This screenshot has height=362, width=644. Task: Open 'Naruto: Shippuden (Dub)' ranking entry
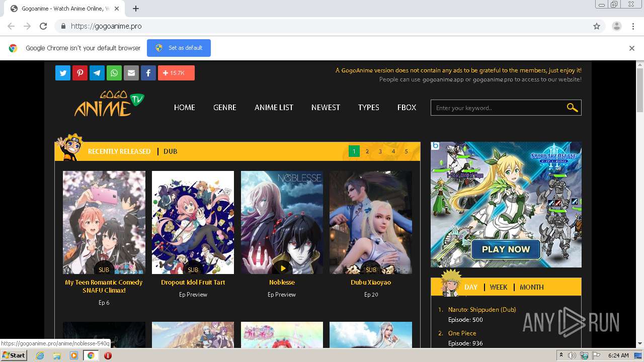pyautogui.click(x=482, y=310)
